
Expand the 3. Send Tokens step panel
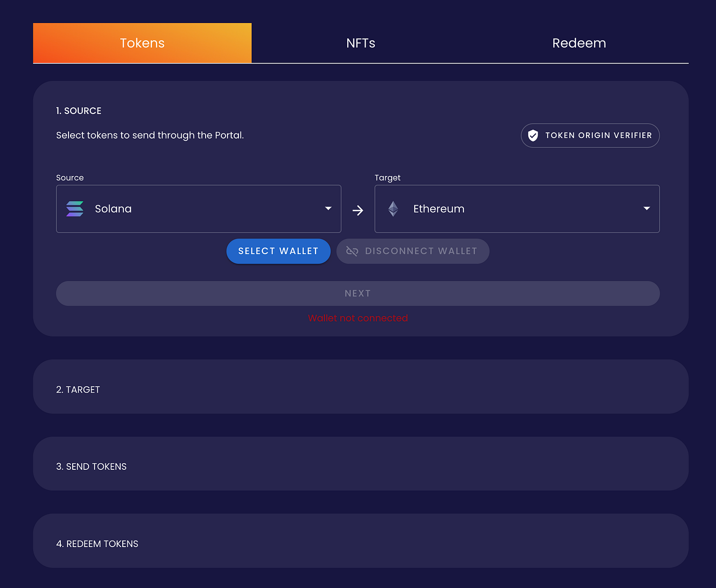click(361, 464)
